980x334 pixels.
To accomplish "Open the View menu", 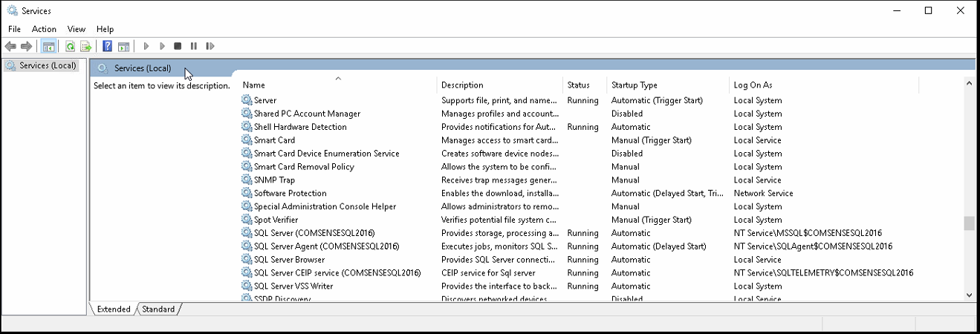I will [x=77, y=29].
